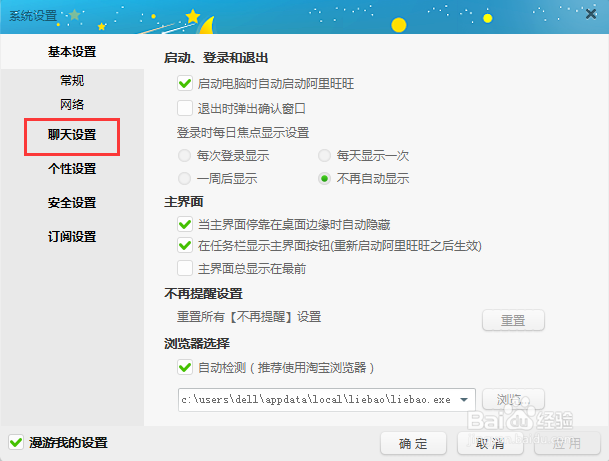Image resolution: width=609 pixels, height=461 pixels.
Task: Close the 系统设置 window with X
Action: click(591, 14)
